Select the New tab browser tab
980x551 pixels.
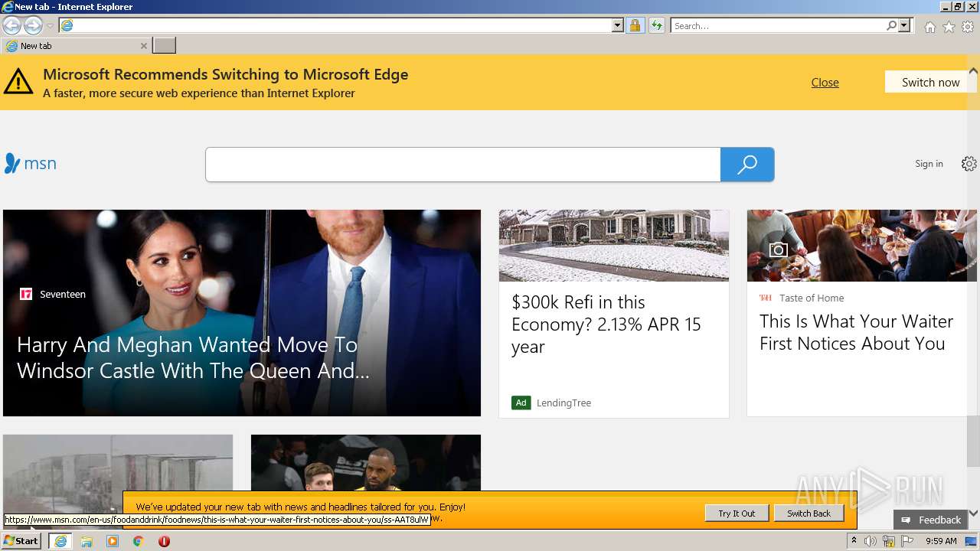coord(76,46)
